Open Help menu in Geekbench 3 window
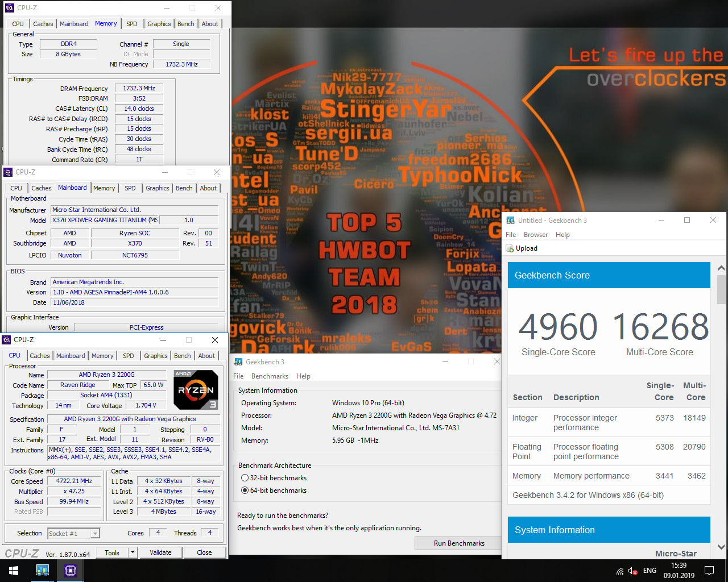 [303, 376]
